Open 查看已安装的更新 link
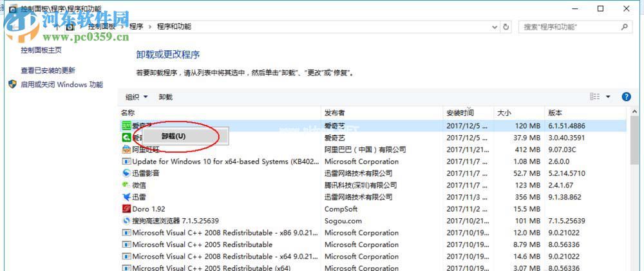644x271 pixels. [48, 71]
